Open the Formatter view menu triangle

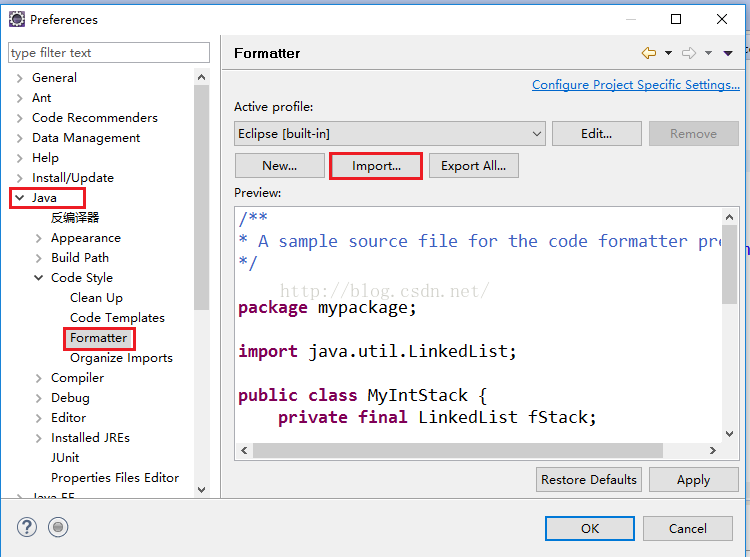728,53
